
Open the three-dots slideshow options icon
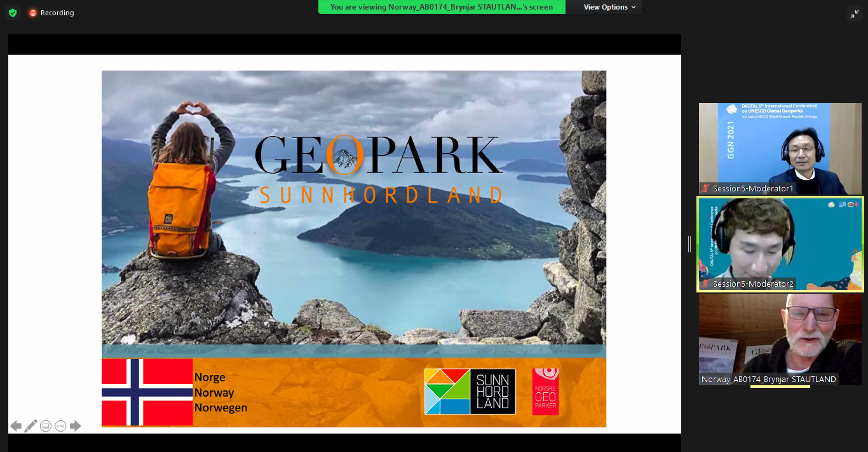(x=60, y=426)
